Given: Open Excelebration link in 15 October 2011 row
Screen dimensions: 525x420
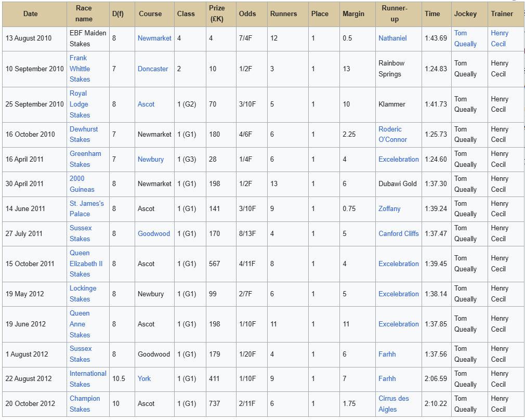Looking at the screenshot, I should tap(399, 264).
